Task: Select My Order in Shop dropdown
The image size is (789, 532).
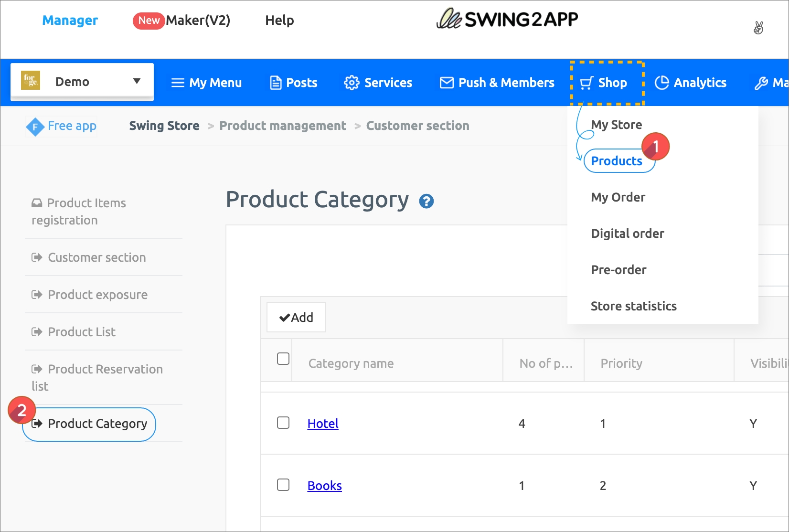Action: [x=618, y=197]
